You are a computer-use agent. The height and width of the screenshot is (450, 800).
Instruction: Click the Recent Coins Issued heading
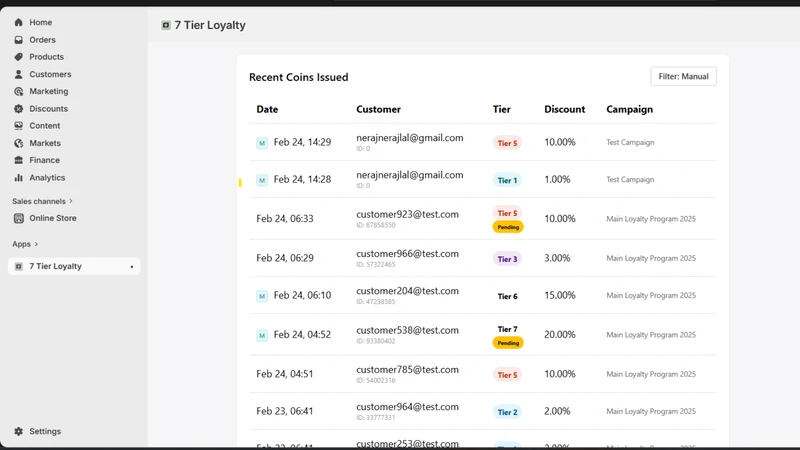click(x=298, y=77)
